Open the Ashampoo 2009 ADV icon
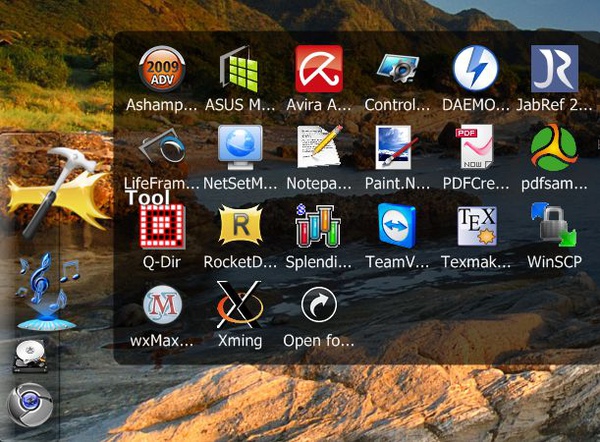Image resolution: width=600 pixels, height=442 pixels. pos(162,69)
